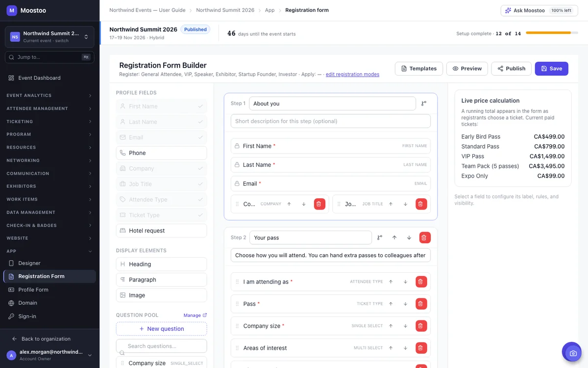
Task: Move Areas of interest field up
Action: pos(391,348)
